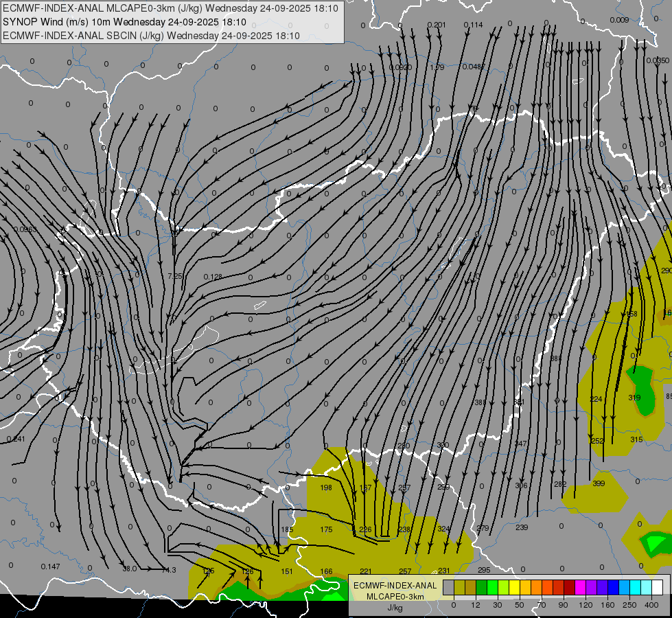Click the map value 299

coord(443,488)
